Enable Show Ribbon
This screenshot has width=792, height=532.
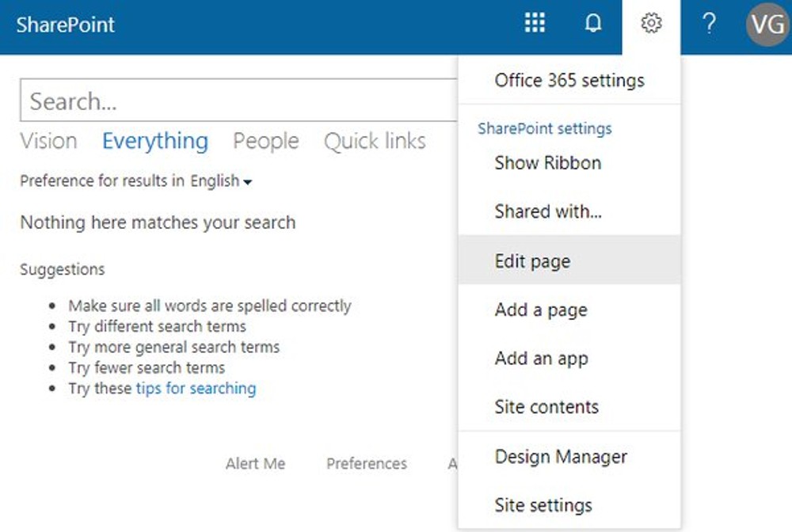pos(548,162)
